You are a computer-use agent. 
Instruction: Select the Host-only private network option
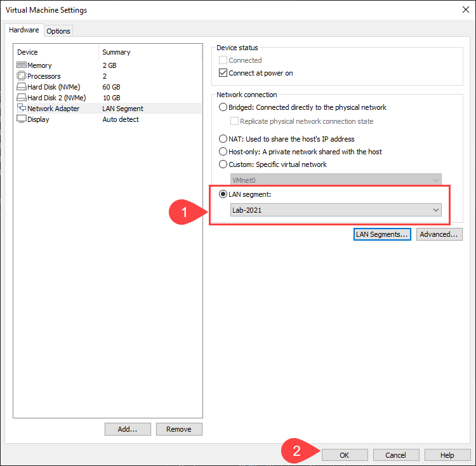(x=223, y=152)
